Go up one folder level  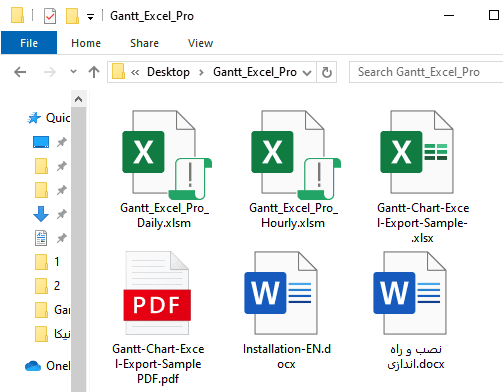[94, 72]
